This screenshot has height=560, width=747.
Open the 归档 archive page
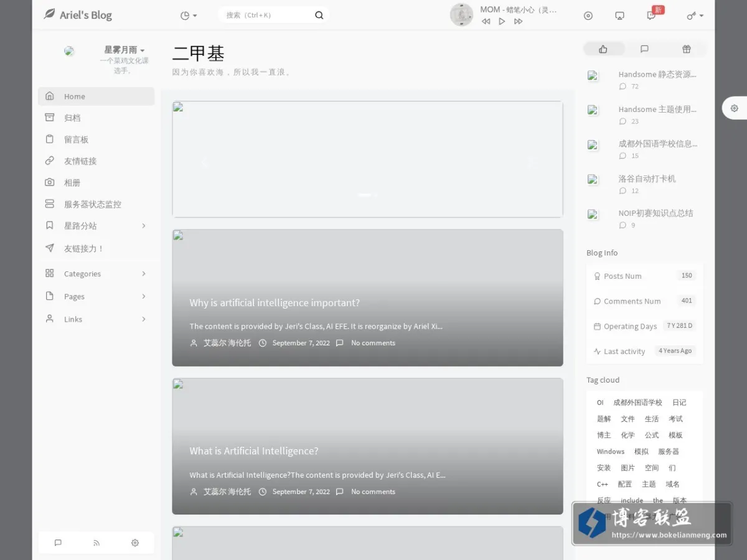(x=96, y=118)
